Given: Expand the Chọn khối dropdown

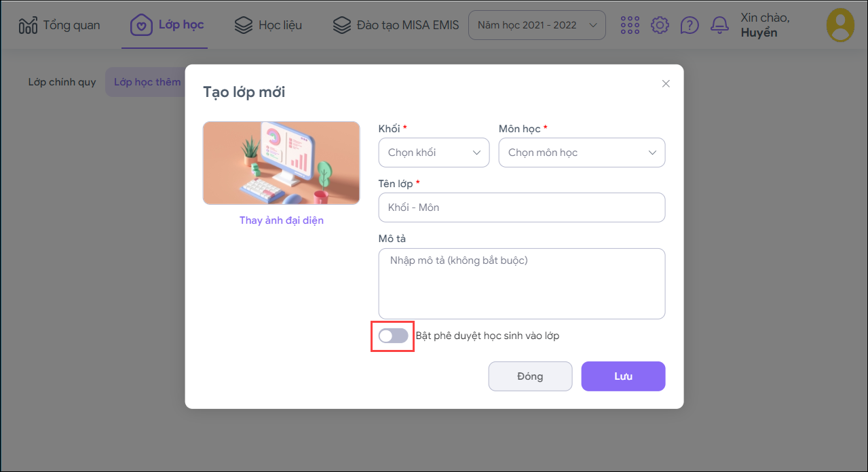Looking at the screenshot, I should point(434,153).
